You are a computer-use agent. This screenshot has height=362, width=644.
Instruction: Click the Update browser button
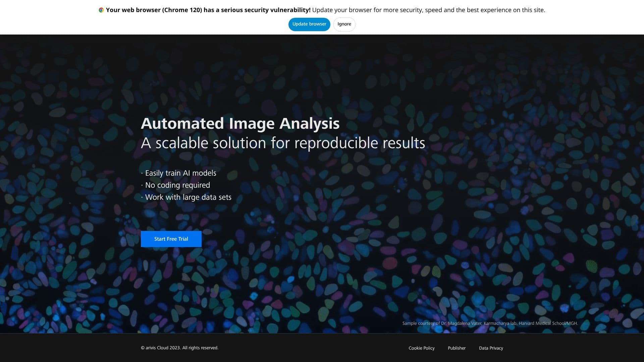pos(309,24)
